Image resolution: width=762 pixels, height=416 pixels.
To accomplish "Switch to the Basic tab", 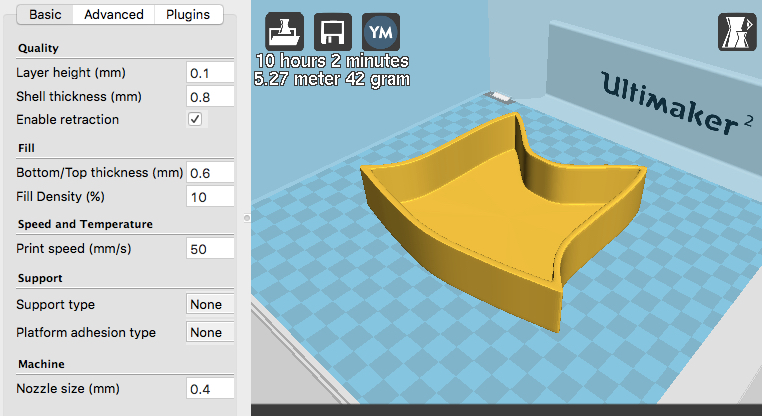I will click(45, 15).
